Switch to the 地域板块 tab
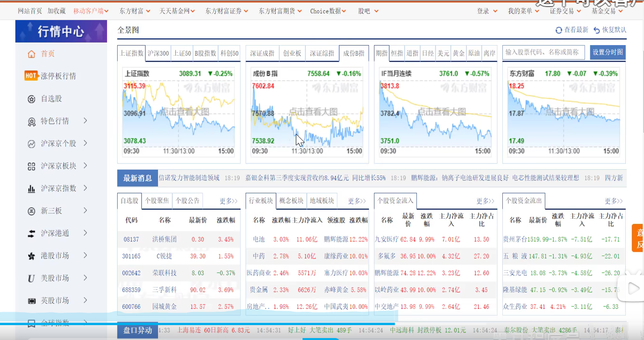 click(322, 200)
